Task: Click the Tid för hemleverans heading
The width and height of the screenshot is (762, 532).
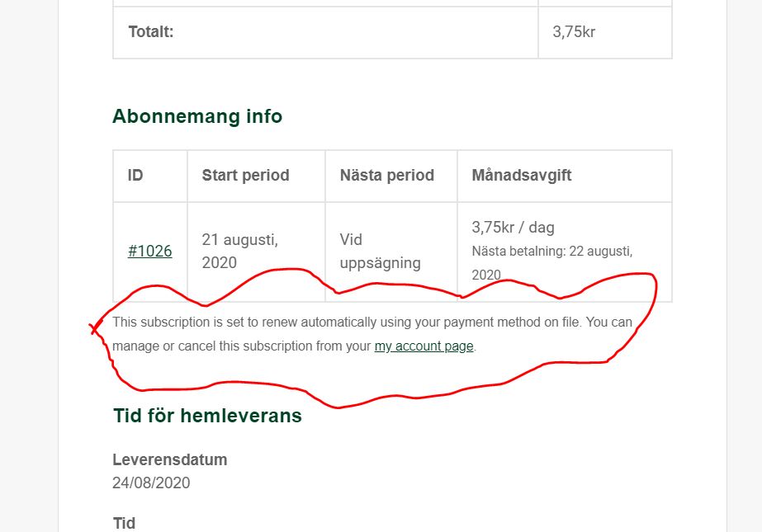Action: click(x=207, y=416)
